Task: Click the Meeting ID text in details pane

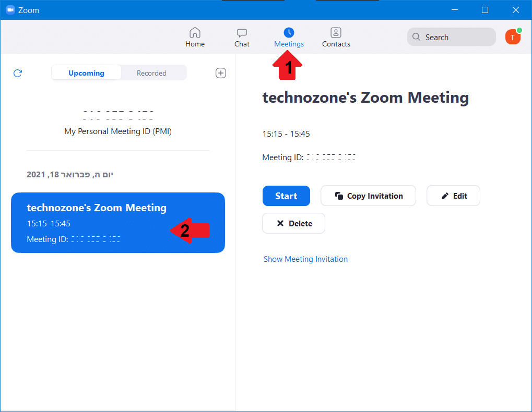Action: click(x=309, y=157)
